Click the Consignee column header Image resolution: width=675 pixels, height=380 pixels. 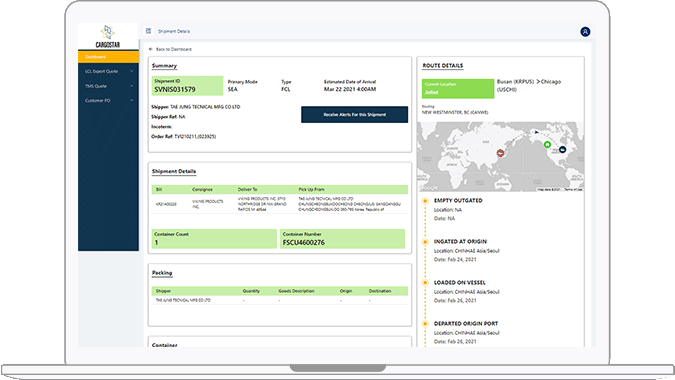tap(202, 189)
